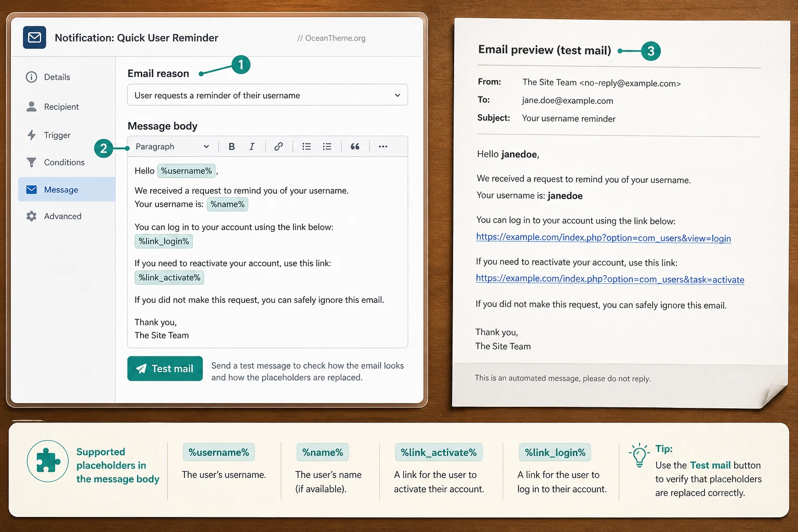Insert a link with the chain icon
Screen dimensions: 798x532
[278, 147]
